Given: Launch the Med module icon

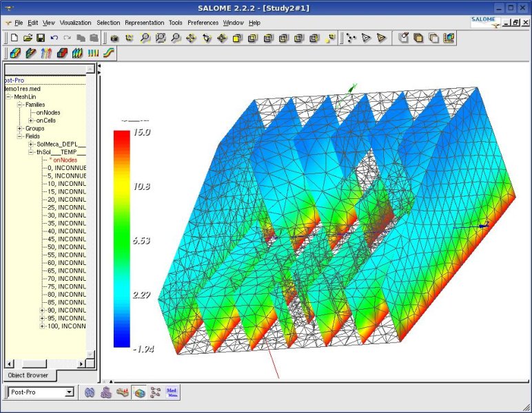Looking at the screenshot, I should [x=172, y=392].
